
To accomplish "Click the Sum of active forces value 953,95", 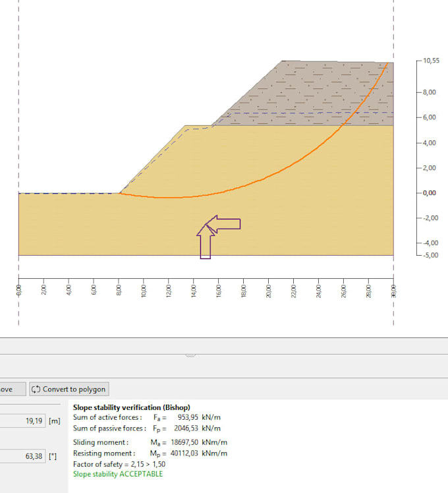I will tap(188, 417).
